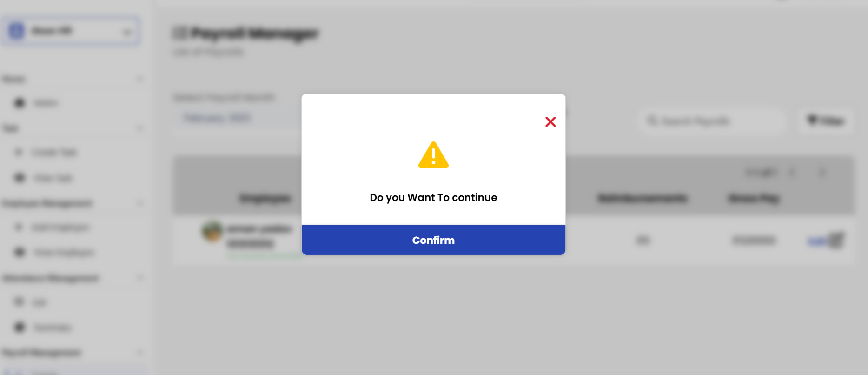Confirm to continue in the dialog
The width and height of the screenshot is (868, 375).
pyautogui.click(x=433, y=240)
